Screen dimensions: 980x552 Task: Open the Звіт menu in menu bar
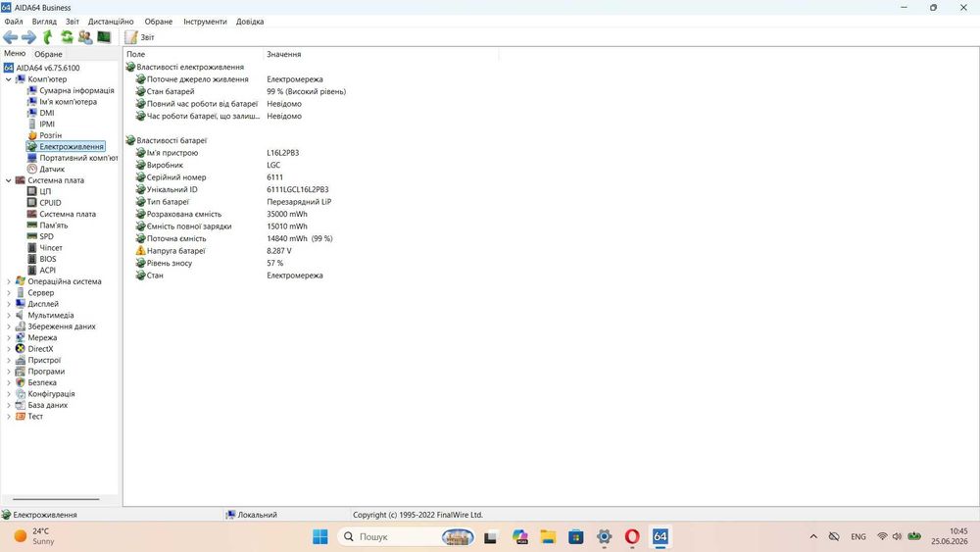click(x=73, y=22)
